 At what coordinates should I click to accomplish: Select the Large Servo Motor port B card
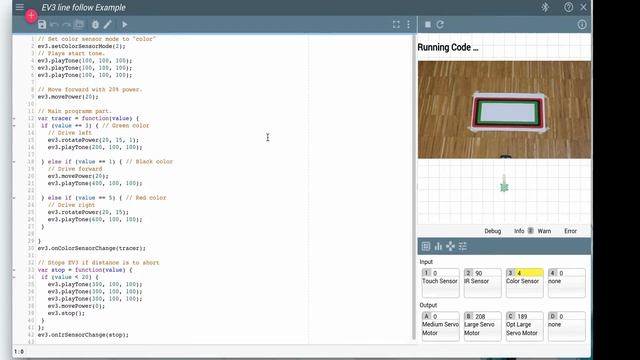coord(482,326)
